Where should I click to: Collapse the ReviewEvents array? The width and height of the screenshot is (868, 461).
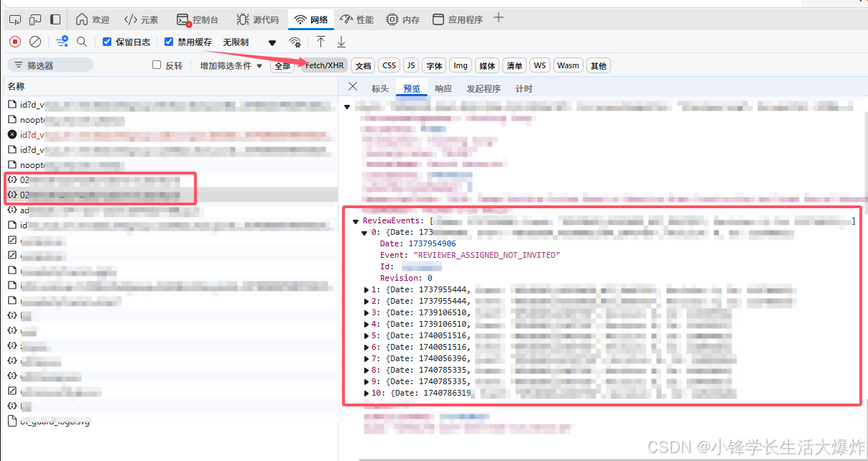[x=356, y=221]
